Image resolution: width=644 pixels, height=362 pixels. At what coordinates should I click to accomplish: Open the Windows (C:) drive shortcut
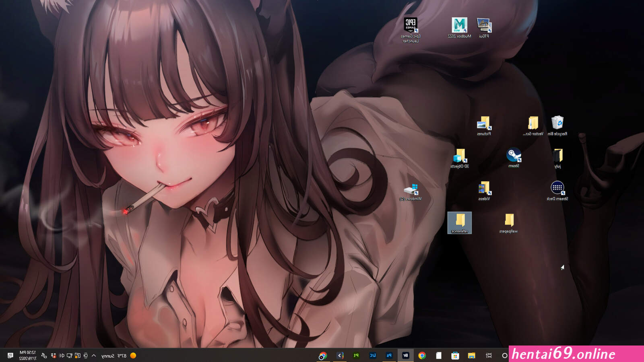point(411,192)
